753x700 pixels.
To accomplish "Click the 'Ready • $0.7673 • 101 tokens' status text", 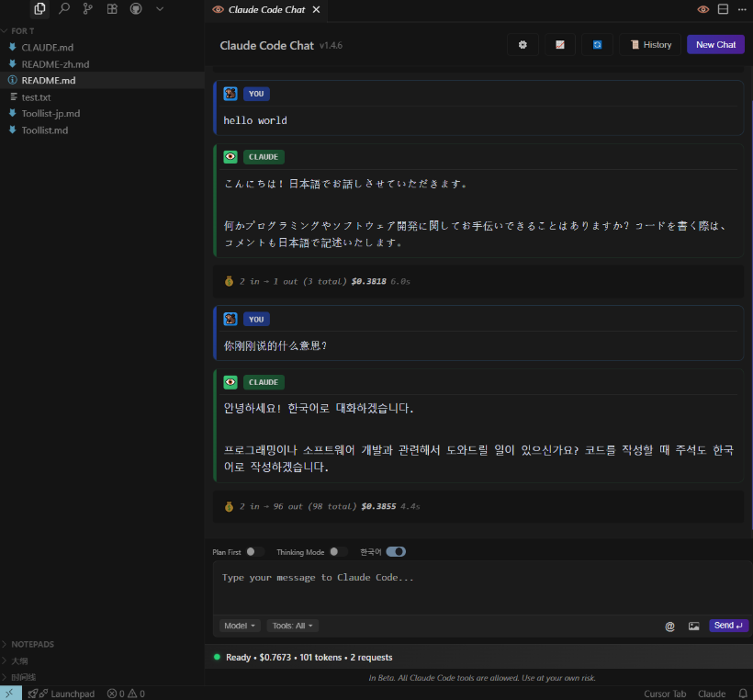I will [309, 657].
